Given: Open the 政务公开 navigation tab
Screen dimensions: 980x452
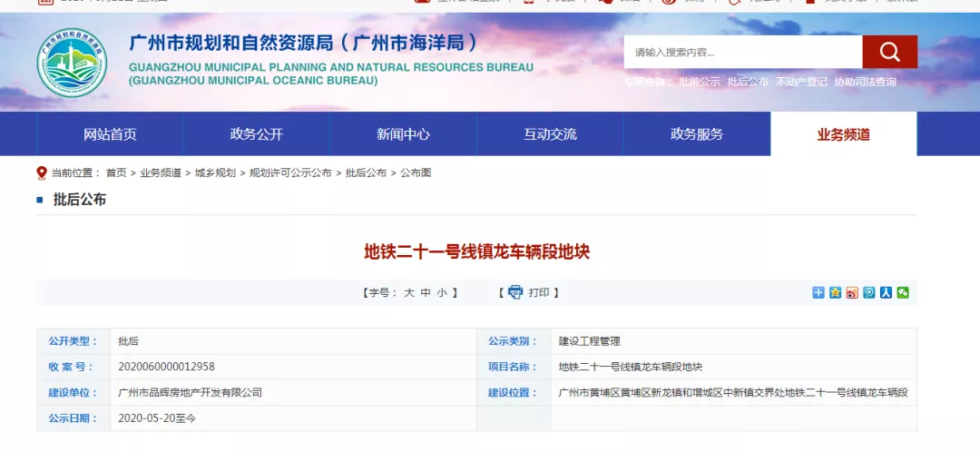Looking at the screenshot, I should [x=257, y=134].
